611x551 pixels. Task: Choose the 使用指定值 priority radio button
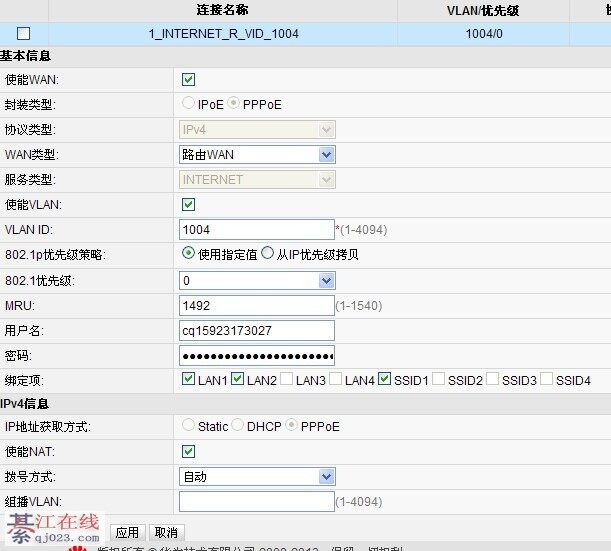coord(188,254)
